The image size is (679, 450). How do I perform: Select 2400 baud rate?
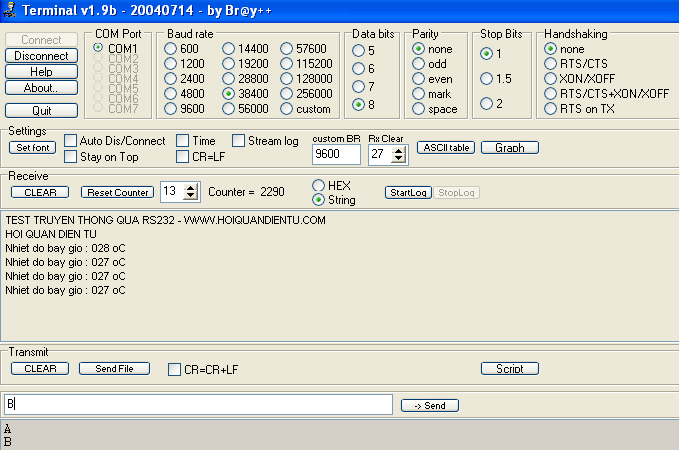(171, 79)
